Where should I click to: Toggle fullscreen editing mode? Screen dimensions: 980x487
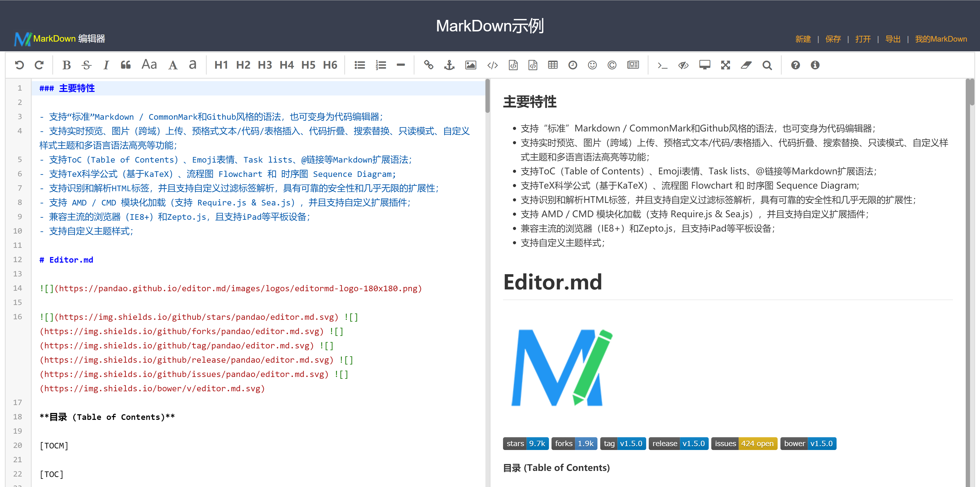click(725, 65)
